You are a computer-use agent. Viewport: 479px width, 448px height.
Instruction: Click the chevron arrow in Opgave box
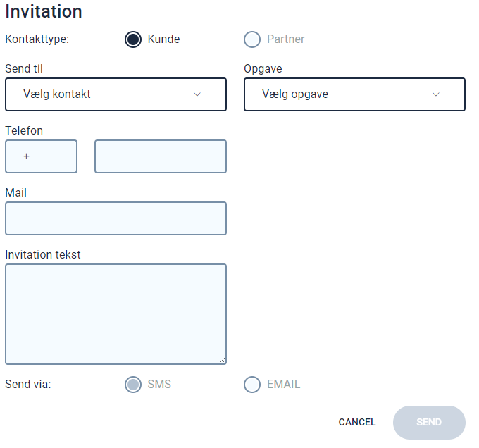point(436,94)
